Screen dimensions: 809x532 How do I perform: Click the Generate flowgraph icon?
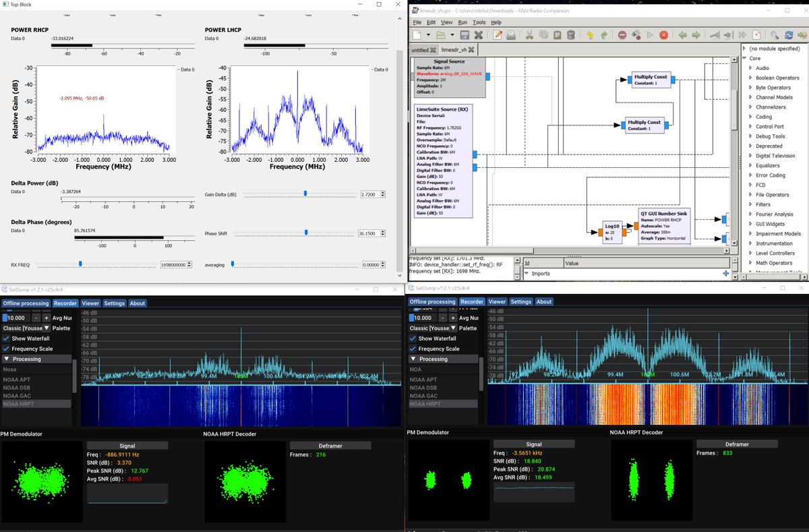tap(636, 34)
